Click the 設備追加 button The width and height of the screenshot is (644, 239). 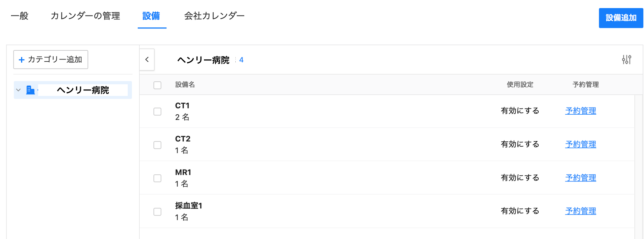[621, 18]
